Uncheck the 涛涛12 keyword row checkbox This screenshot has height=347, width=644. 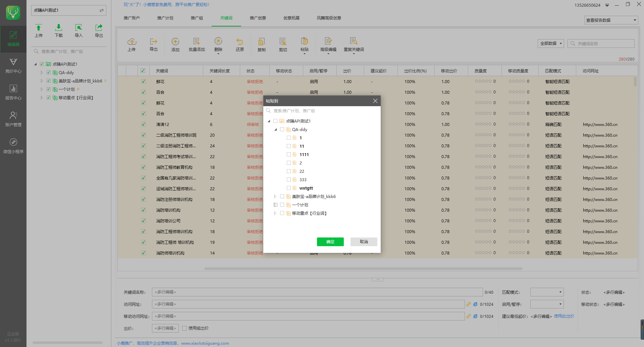pyautogui.click(x=144, y=124)
